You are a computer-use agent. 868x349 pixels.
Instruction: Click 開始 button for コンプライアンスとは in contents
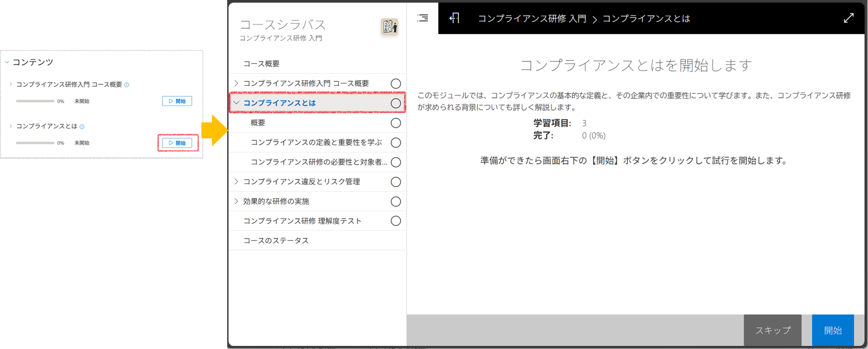click(x=177, y=143)
